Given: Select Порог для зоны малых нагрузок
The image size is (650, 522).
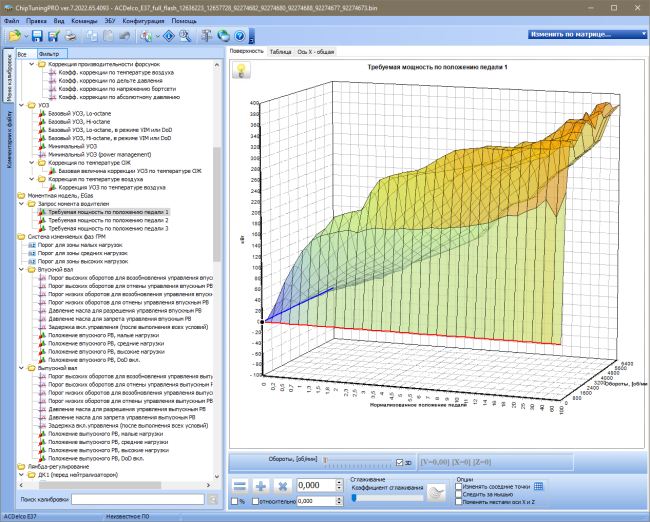Looking at the screenshot, I should click(80, 245).
